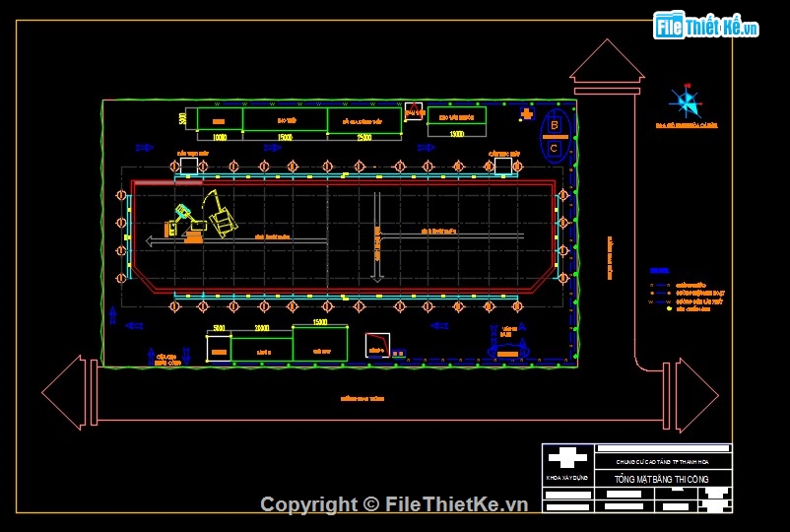The image size is (790, 532).
Task: Click the 'KHOA XÂY DỰNG' label
Action: coord(566,478)
